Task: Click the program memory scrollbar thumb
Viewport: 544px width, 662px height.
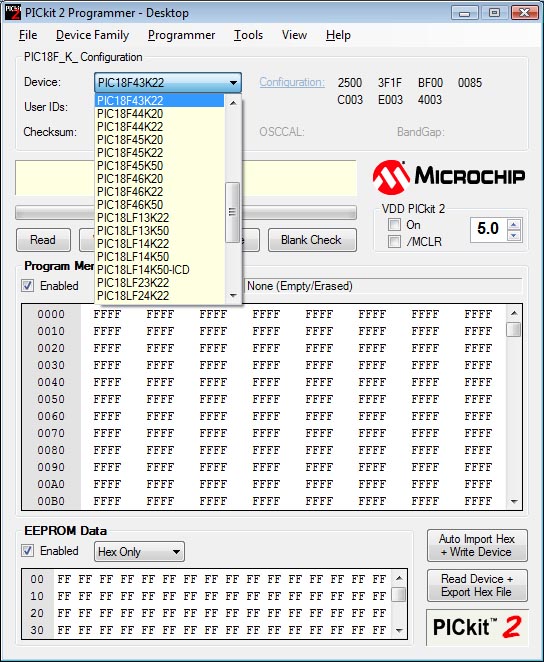Action: pyautogui.click(x=514, y=329)
